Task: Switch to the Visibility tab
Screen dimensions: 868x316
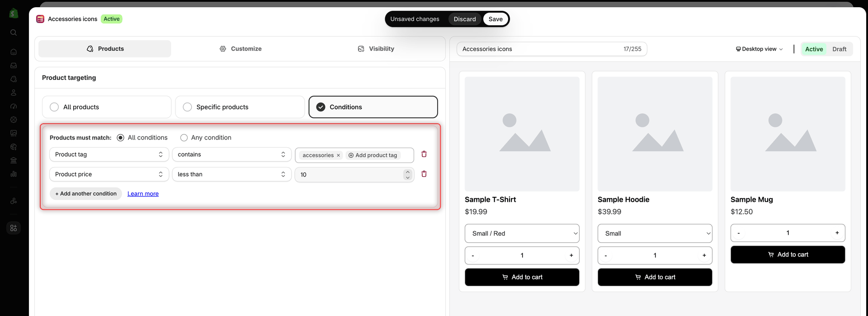Action: (376, 49)
